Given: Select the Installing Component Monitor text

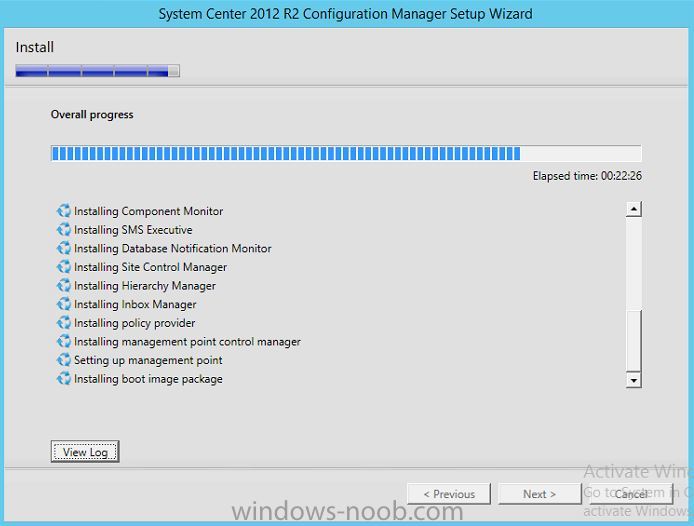Looking at the screenshot, I should click(148, 211).
